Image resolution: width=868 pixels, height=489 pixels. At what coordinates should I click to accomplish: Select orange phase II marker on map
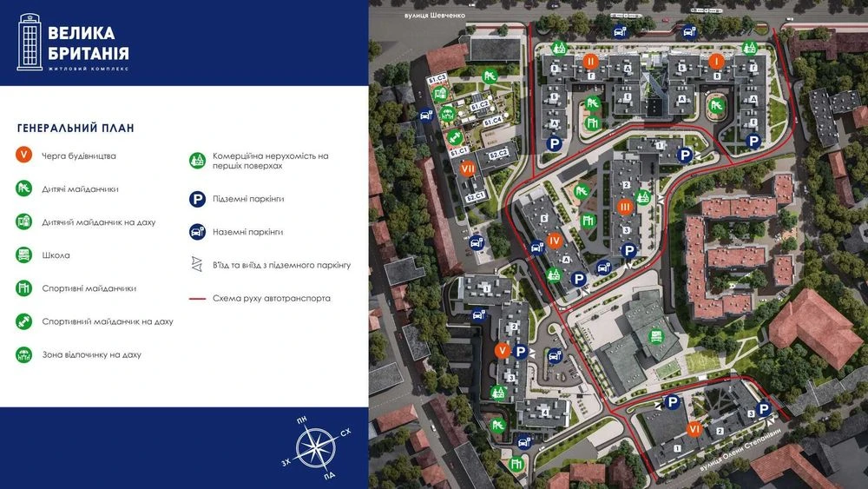coord(590,62)
